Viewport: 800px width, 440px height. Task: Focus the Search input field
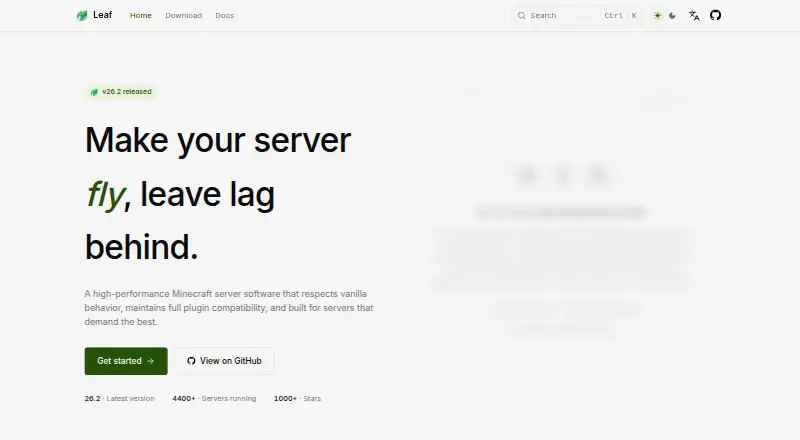(577, 15)
